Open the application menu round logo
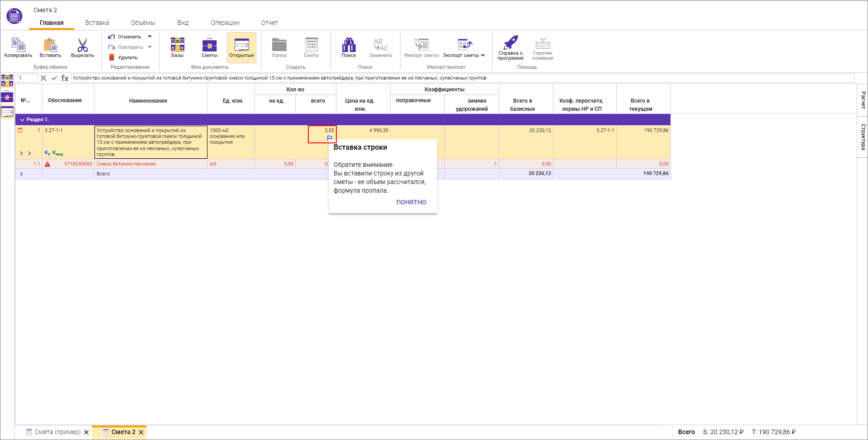Viewport: 868px width, 440px height. pyautogui.click(x=14, y=16)
